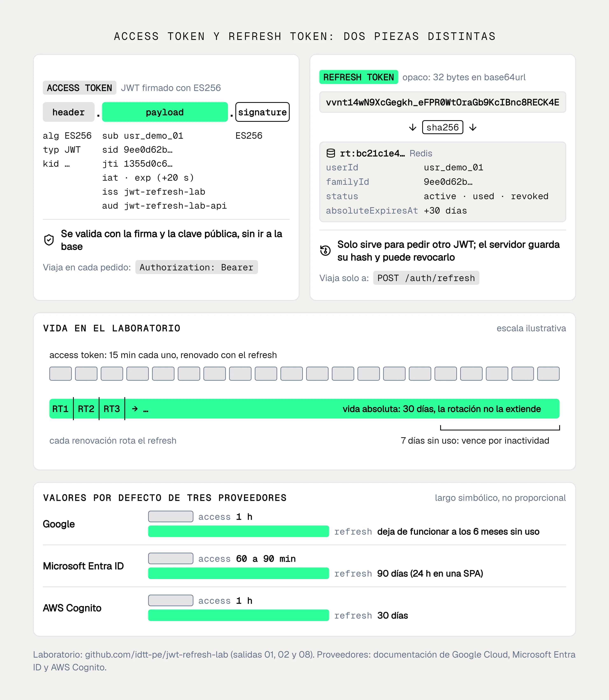Click AWS Cognito's green refresh bar
The image size is (609, 700).
point(239,615)
